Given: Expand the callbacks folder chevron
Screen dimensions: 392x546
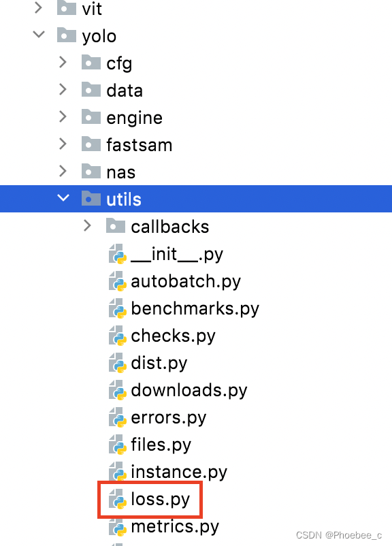Looking at the screenshot, I should 87,225.
